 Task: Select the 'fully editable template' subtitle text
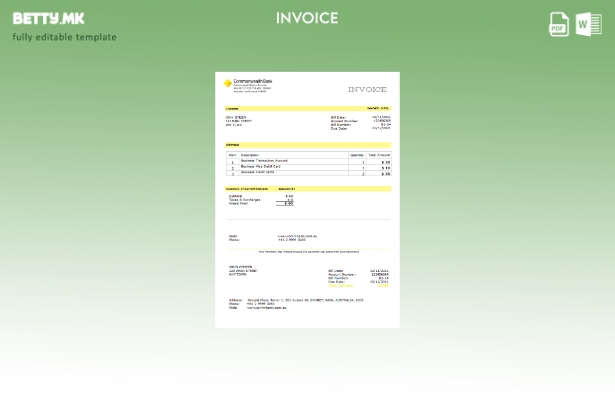tap(64, 37)
